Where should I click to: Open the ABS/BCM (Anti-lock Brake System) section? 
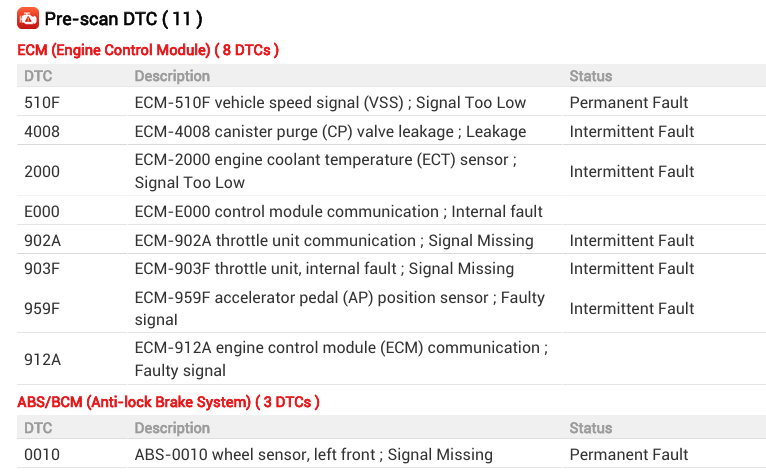[168, 401]
